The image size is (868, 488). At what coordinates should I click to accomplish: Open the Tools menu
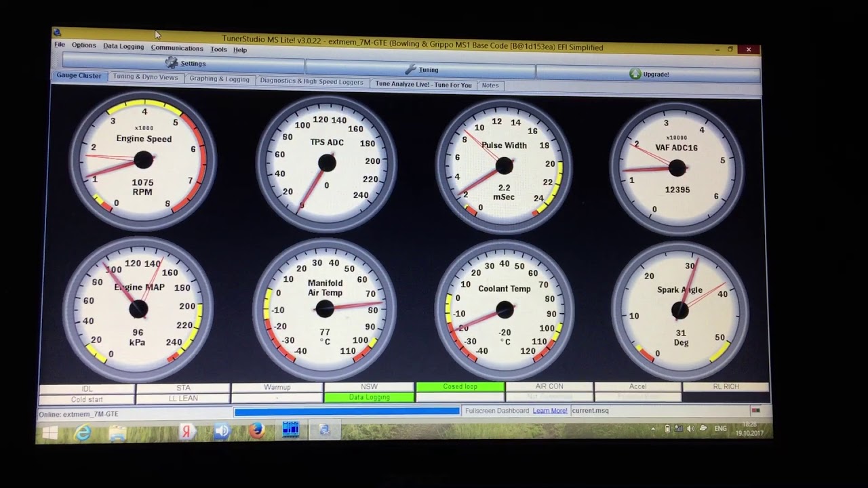218,49
